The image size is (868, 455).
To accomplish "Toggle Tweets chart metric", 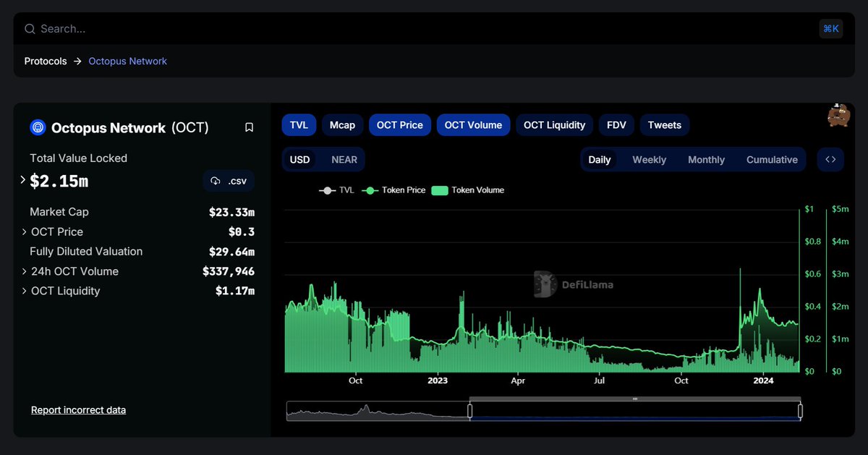I will pyautogui.click(x=664, y=125).
